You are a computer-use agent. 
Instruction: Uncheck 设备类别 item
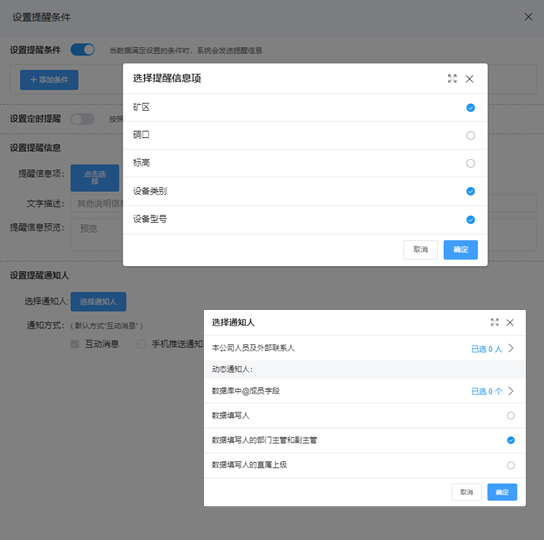pos(470,191)
